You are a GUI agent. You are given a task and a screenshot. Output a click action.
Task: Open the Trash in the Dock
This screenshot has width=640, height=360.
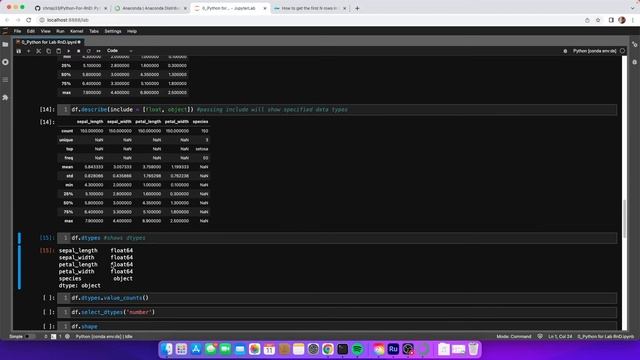(x=473, y=349)
